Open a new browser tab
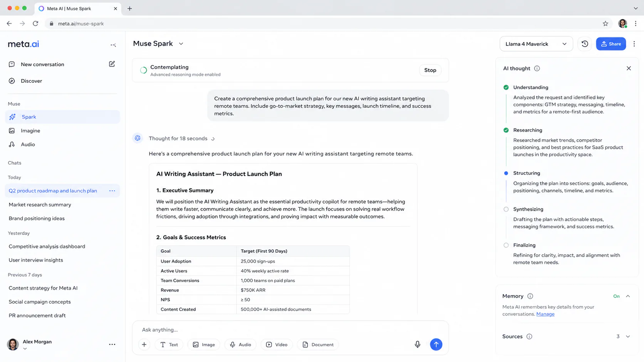Screen dimensions: 644x362 click(x=129, y=8)
